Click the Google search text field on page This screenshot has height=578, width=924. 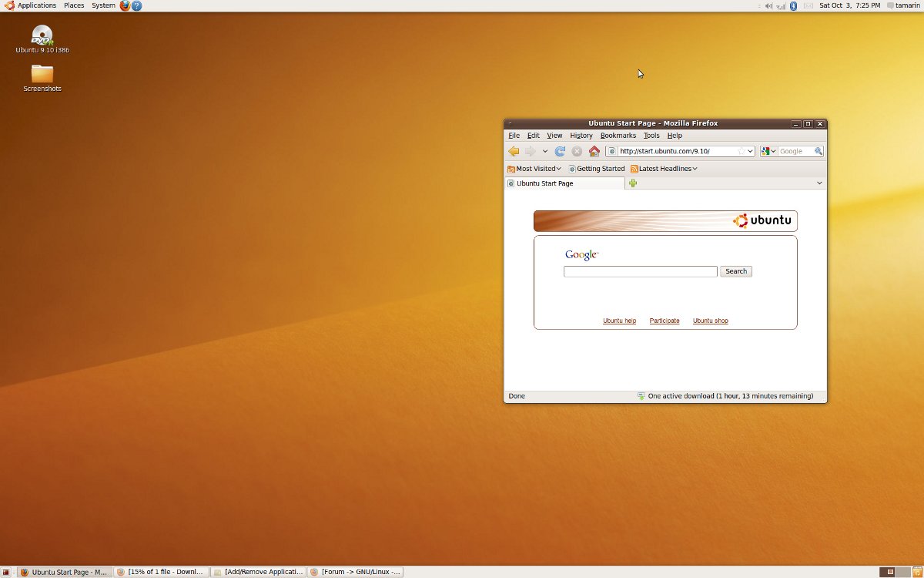coord(641,271)
